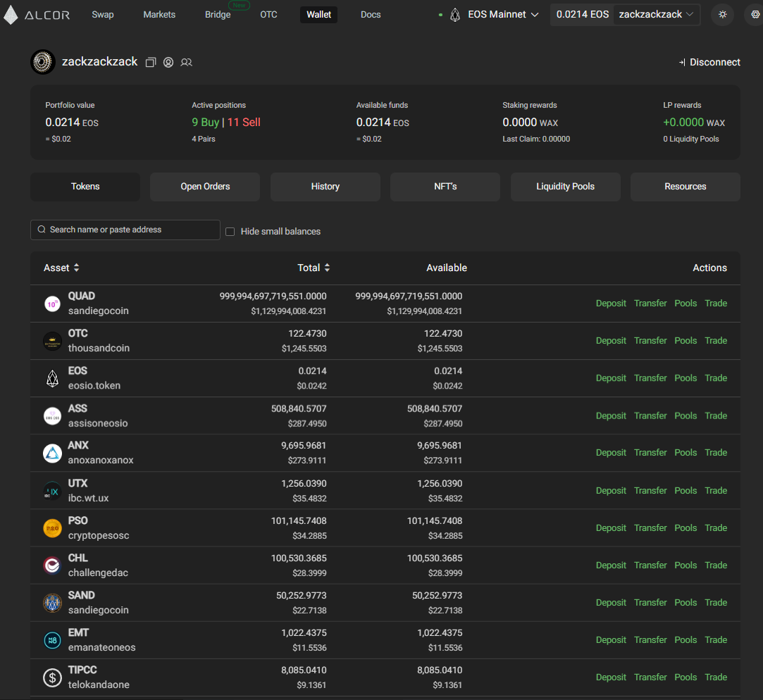Click the PSO token icon
Viewport: 763px width, 700px height.
53,528
